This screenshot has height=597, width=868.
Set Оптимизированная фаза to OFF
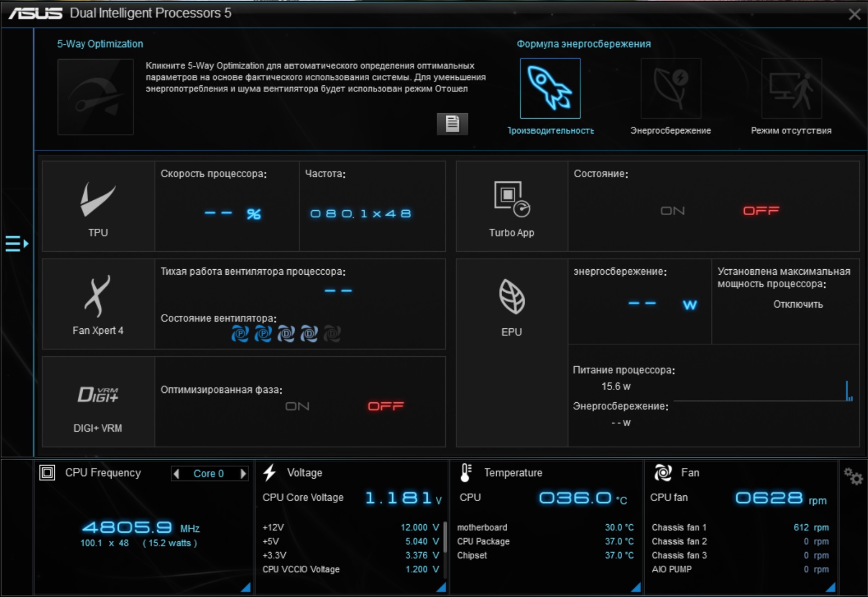point(386,406)
